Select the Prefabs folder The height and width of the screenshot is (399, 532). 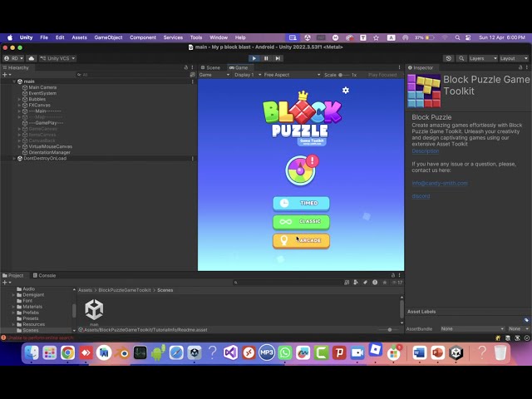(31, 313)
